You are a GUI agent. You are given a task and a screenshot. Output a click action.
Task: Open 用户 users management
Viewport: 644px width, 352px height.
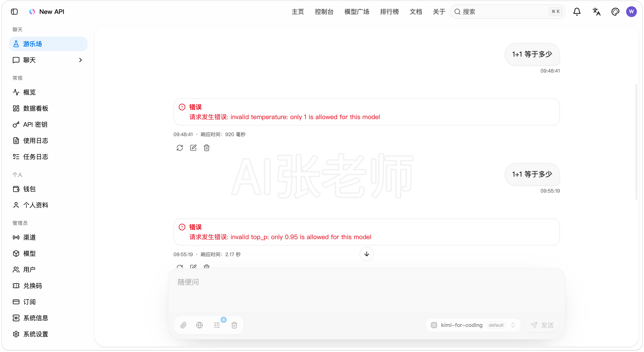coord(48,270)
